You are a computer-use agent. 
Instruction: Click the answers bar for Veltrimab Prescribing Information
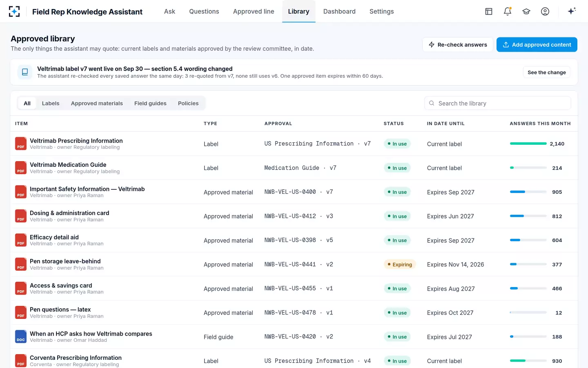(x=528, y=144)
